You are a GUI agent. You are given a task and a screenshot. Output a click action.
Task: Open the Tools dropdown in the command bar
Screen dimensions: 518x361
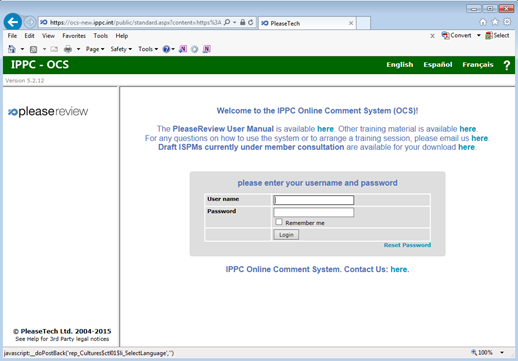(x=148, y=49)
